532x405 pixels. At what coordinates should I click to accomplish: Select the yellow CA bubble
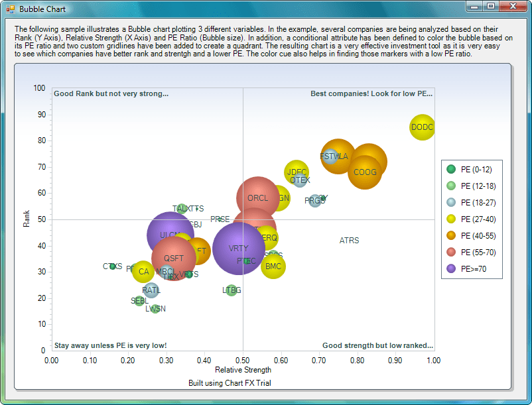coord(143,272)
